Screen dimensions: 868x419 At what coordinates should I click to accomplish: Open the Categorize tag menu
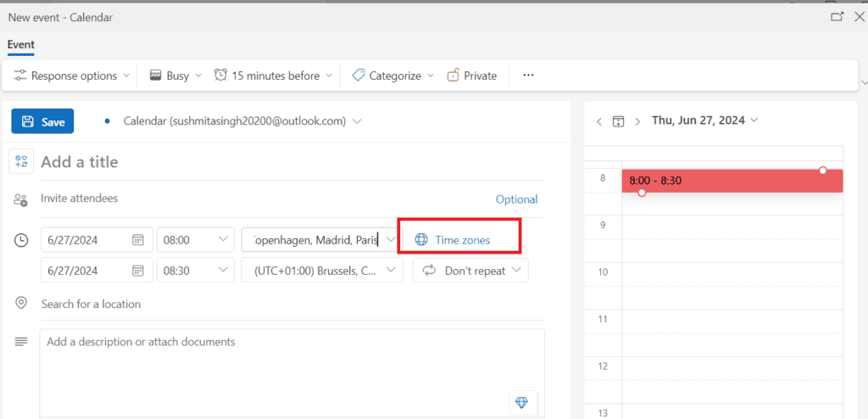click(x=392, y=75)
